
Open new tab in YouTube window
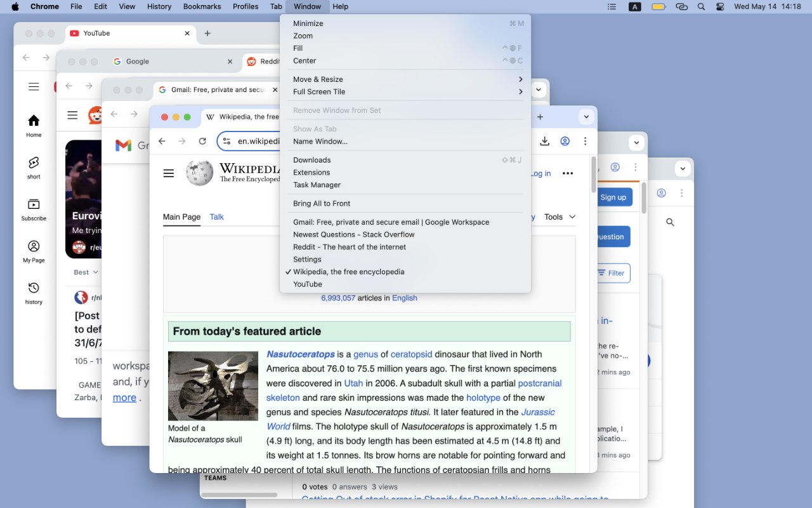point(207,34)
